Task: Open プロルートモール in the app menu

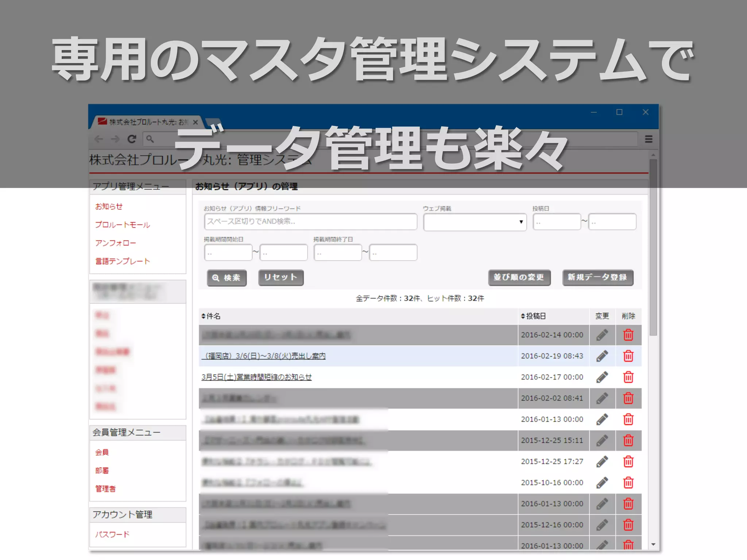Action: coord(123,225)
